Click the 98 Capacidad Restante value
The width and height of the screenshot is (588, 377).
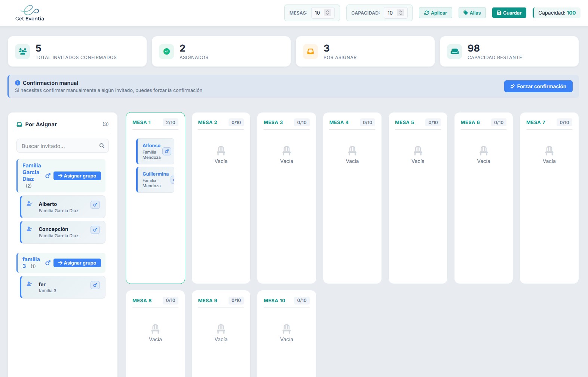474,48
